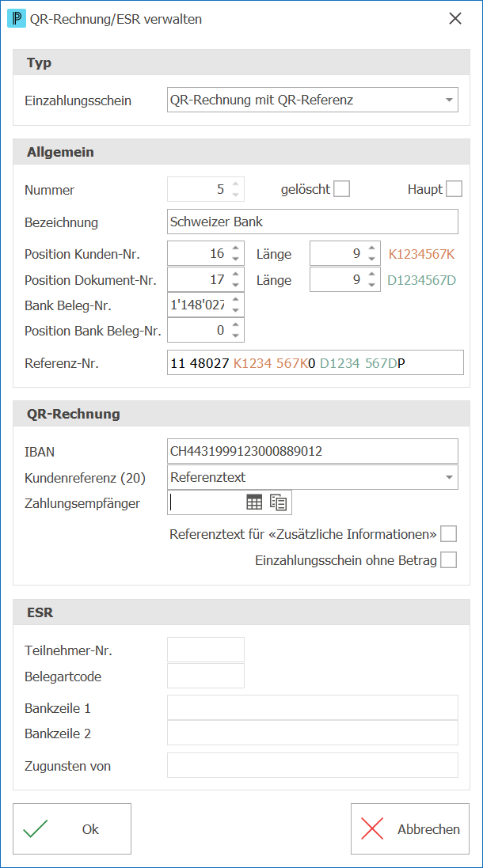483x868 pixels.
Task: Increment Kunden-Nr. Länge spinner
Action: click(x=372, y=248)
